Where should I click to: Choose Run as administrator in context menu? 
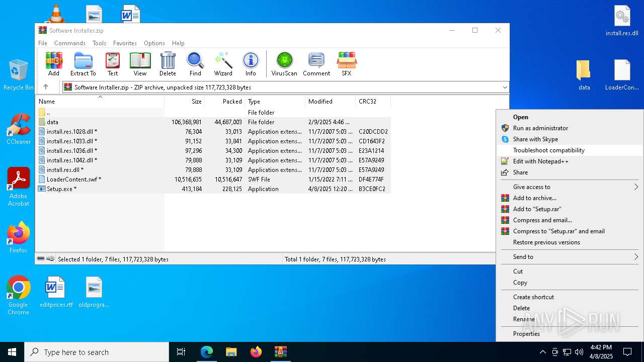[570, 128]
